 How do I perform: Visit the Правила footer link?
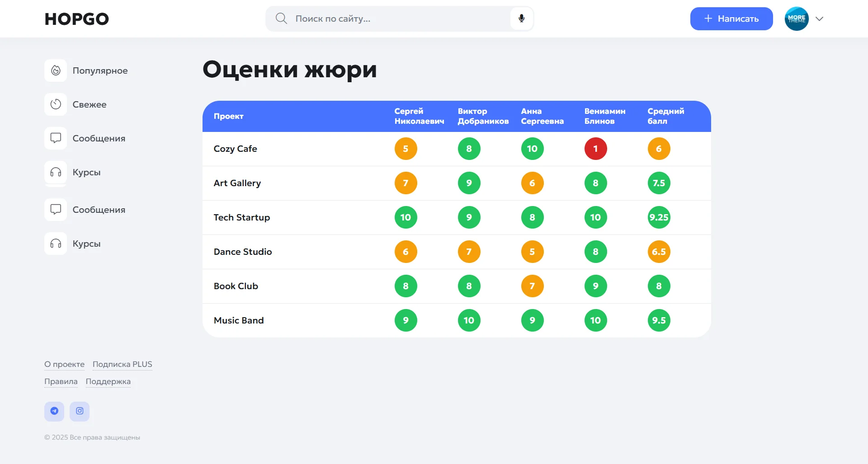[61, 381]
